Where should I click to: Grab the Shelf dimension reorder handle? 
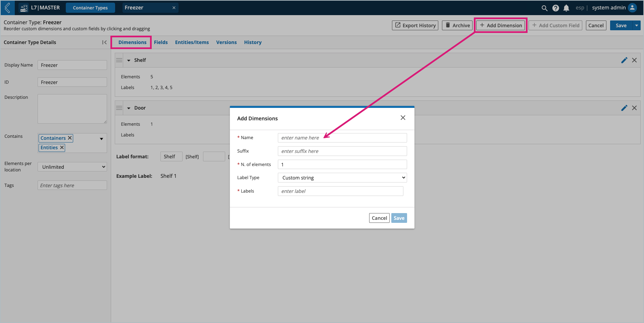(x=119, y=60)
